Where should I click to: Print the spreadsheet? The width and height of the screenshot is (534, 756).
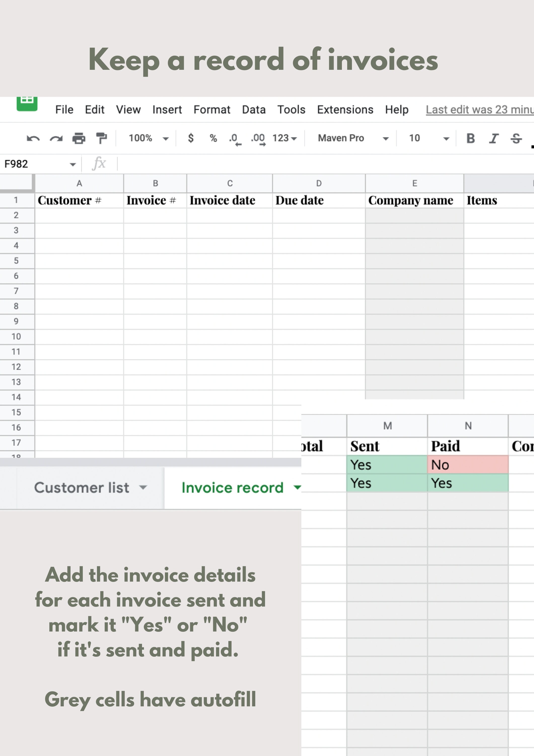click(79, 138)
